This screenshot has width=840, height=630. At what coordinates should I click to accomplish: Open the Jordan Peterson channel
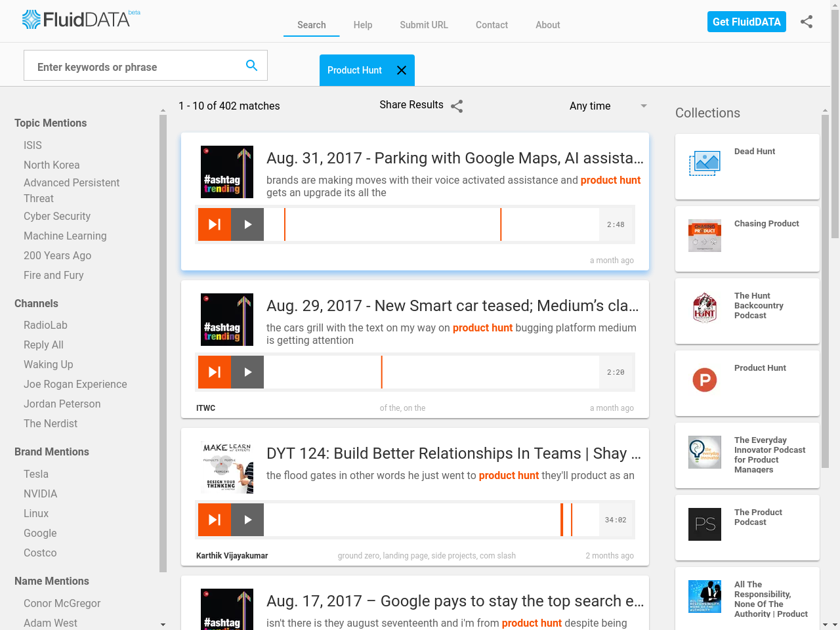click(x=62, y=404)
